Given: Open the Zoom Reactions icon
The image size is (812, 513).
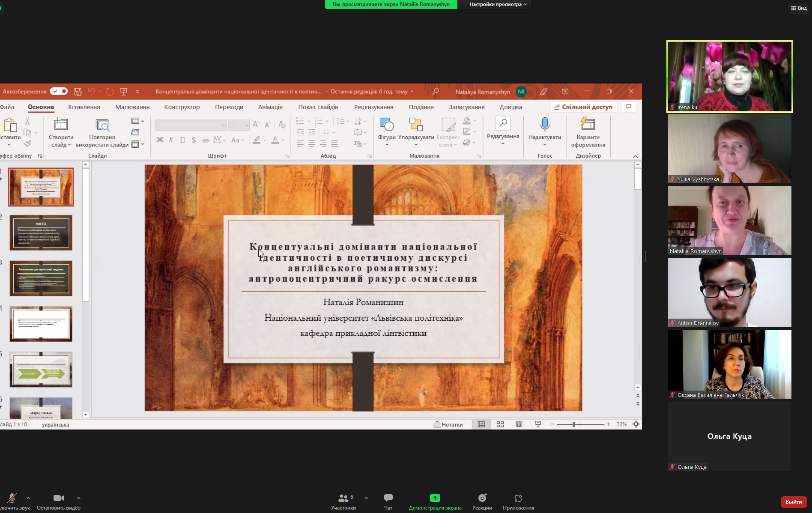Looking at the screenshot, I should [482, 498].
